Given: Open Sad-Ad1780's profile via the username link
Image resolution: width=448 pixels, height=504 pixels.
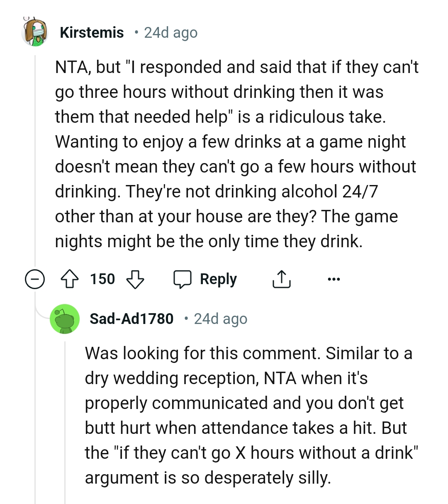Looking at the screenshot, I should tap(131, 319).
